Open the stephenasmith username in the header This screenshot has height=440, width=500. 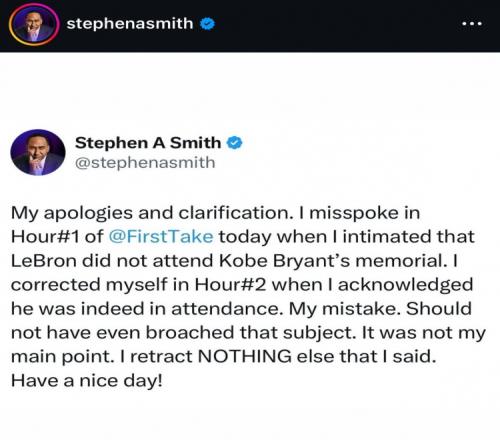click(x=130, y=24)
